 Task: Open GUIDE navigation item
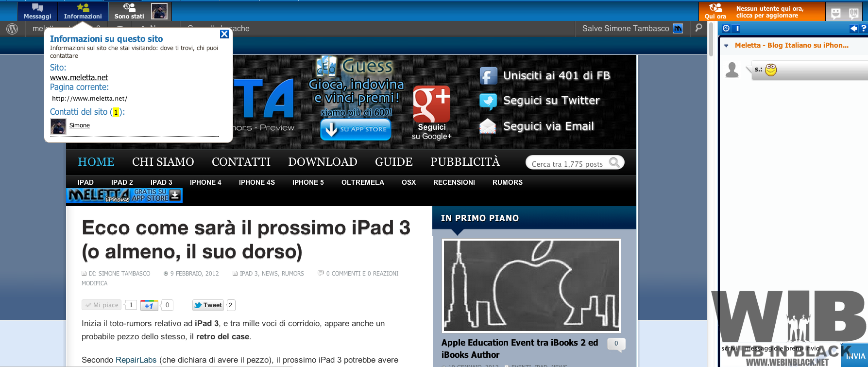394,162
